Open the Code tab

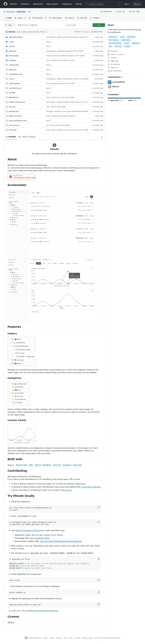click(8, 18)
